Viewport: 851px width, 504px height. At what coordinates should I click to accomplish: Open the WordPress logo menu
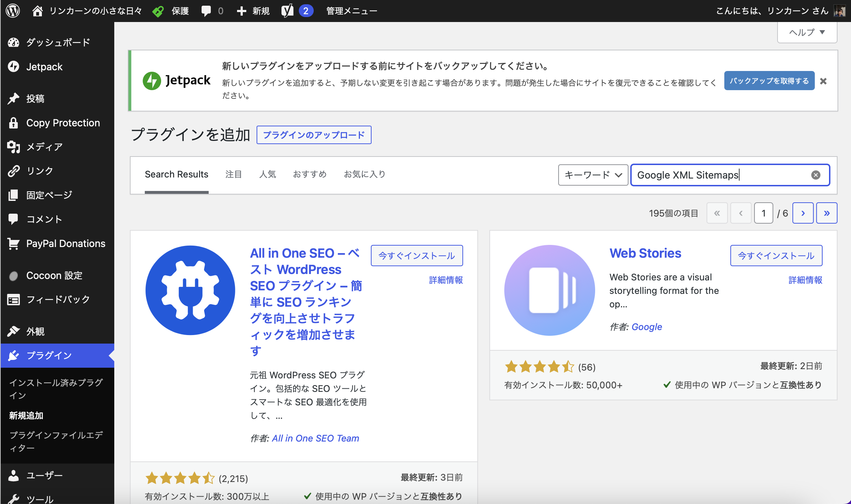coord(13,11)
